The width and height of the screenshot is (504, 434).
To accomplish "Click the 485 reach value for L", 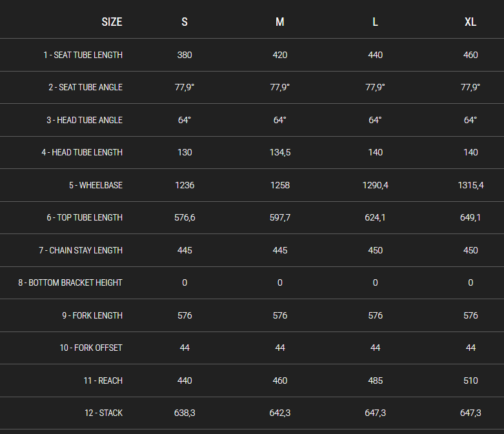I will pyautogui.click(x=376, y=380).
